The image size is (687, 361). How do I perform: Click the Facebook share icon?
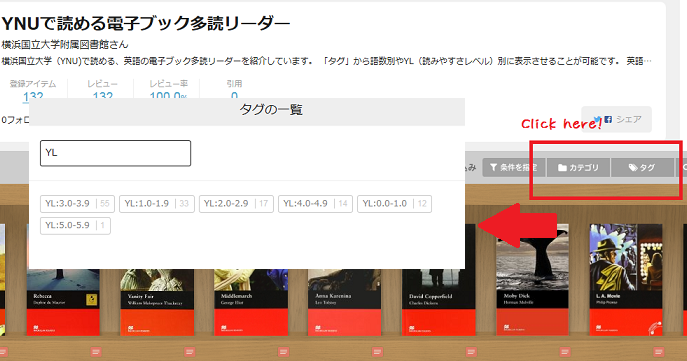[608, 119]
